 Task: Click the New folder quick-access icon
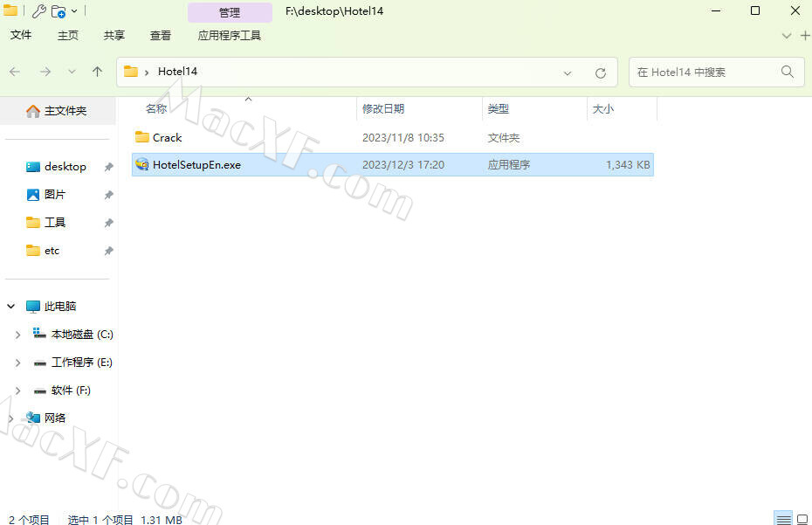coord(58,11)
